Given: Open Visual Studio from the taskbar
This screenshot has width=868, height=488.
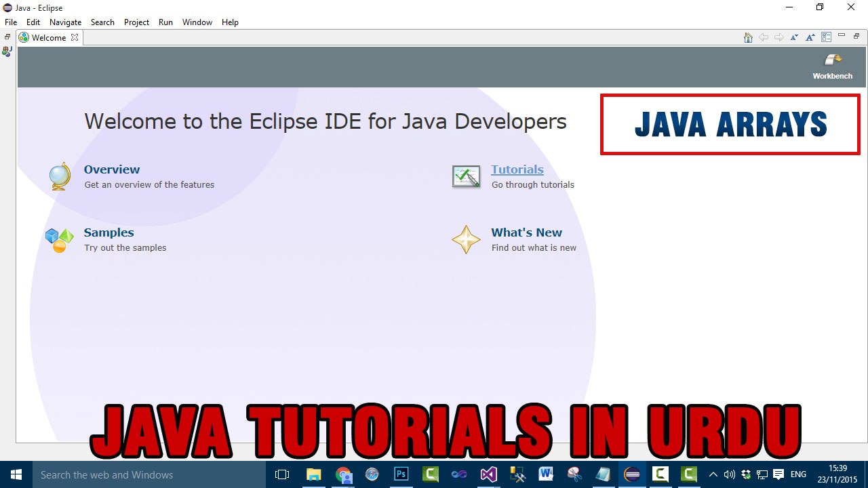Looking at the screenshot, I should click(489, 474).
